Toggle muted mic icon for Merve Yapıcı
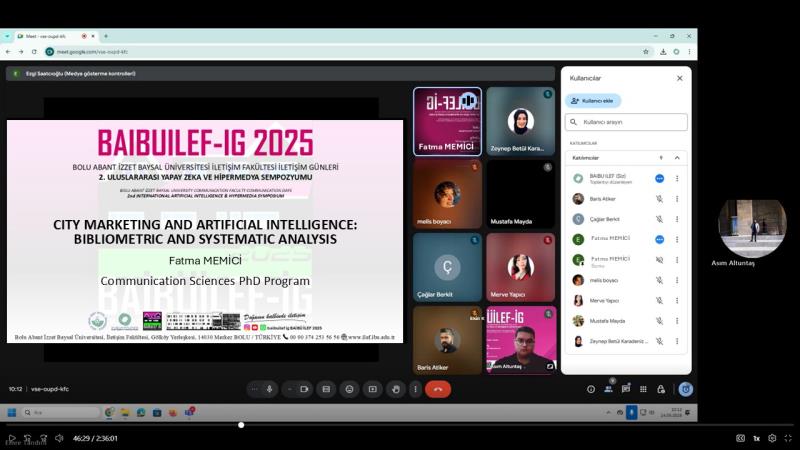The width and height of the screenshot is (800, 450). 660,301
